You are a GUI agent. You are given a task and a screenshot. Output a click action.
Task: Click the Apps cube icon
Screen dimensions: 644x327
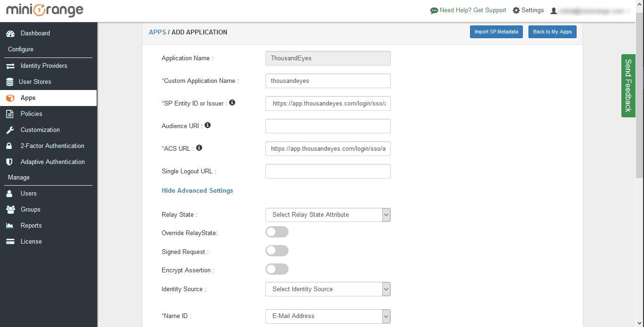10,98
